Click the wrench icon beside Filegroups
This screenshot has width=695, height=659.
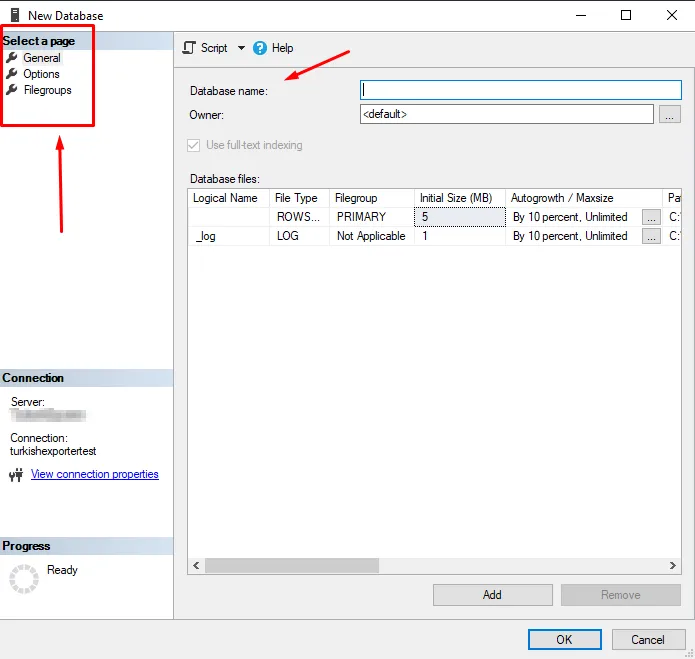click(12, 90)
